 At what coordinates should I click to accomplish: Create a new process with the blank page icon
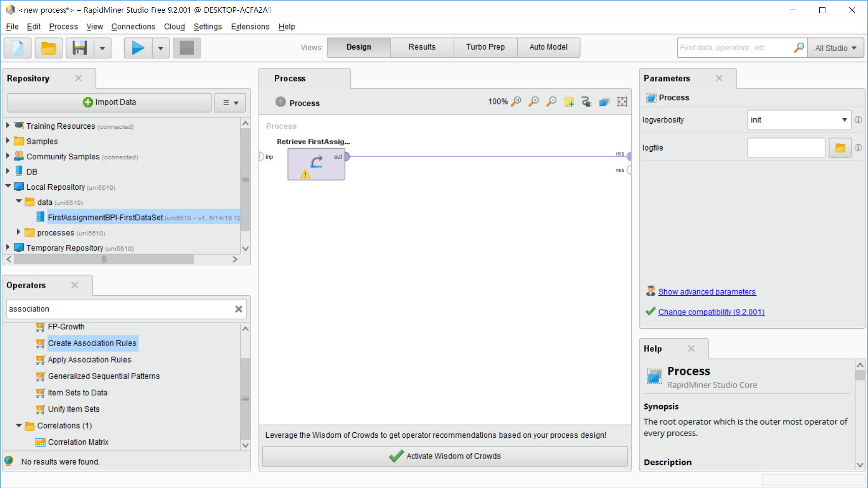coord(18,48)
